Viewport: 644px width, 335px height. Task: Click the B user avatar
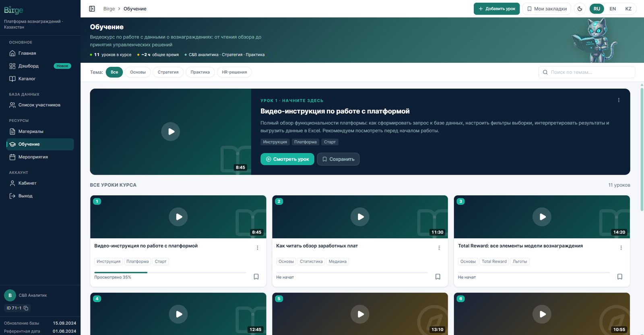(10, 295)
